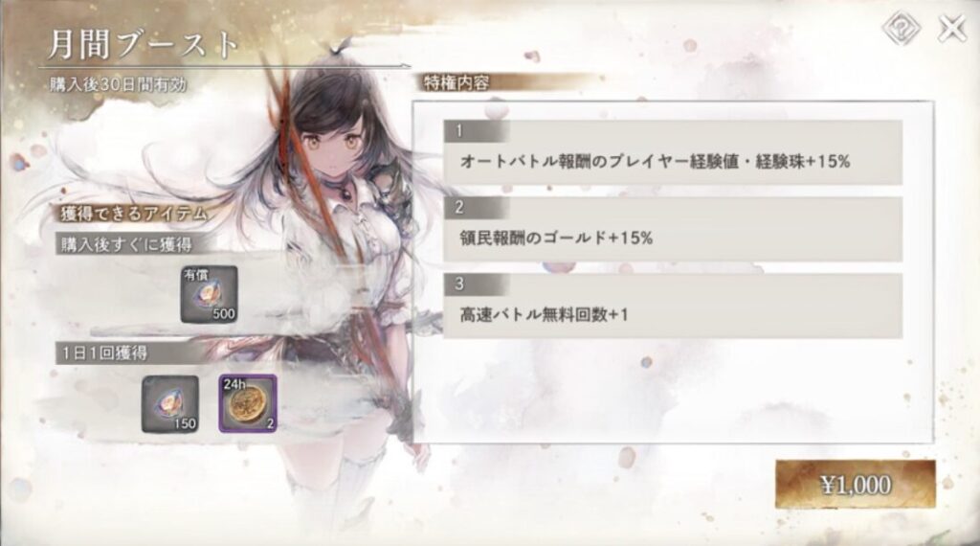980x546 pixels.
Task: Tap the 月間ブースト title
Action: coord(144,44)
